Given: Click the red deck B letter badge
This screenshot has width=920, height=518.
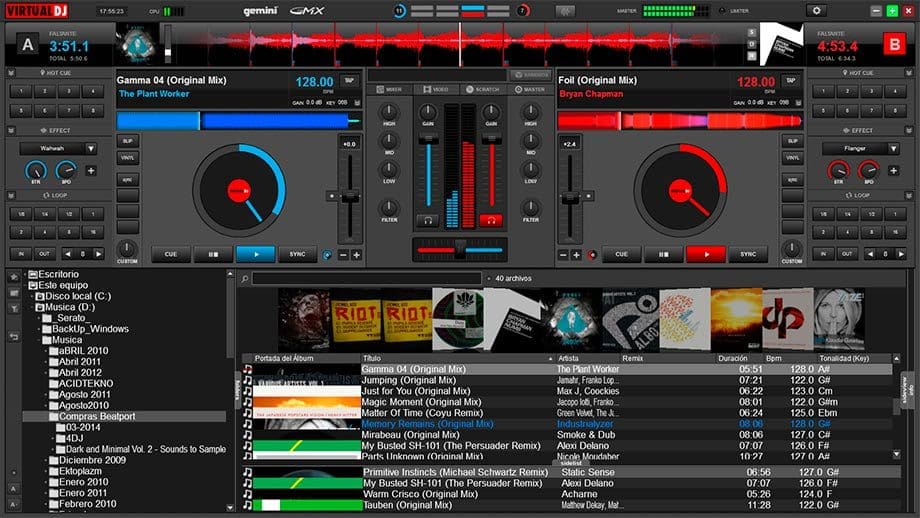Looking at the screenshot, I should coord(894,45).
